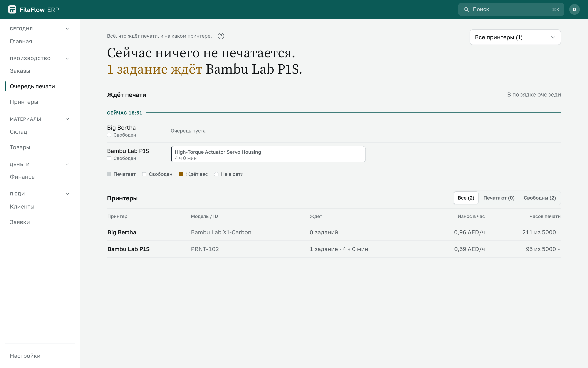This screenshot has height=368, width=588.
Task: Switch to Свободны (2) tab
Action: 540,198
